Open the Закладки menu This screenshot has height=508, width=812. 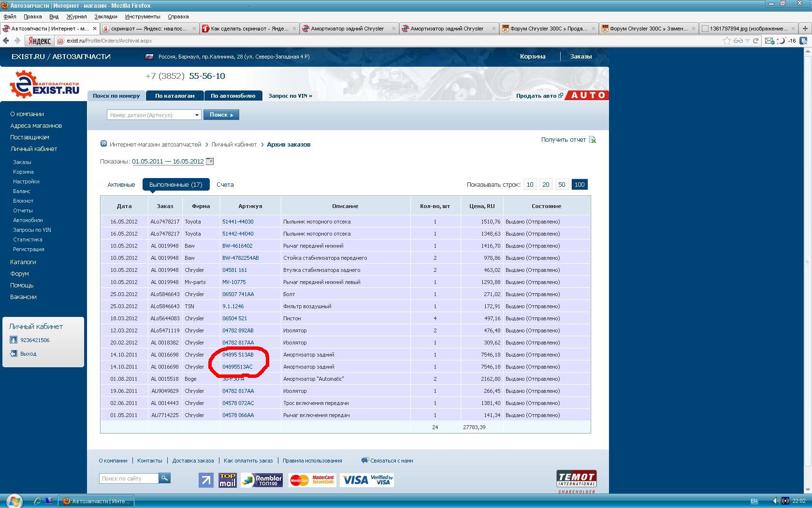[105, 16]
